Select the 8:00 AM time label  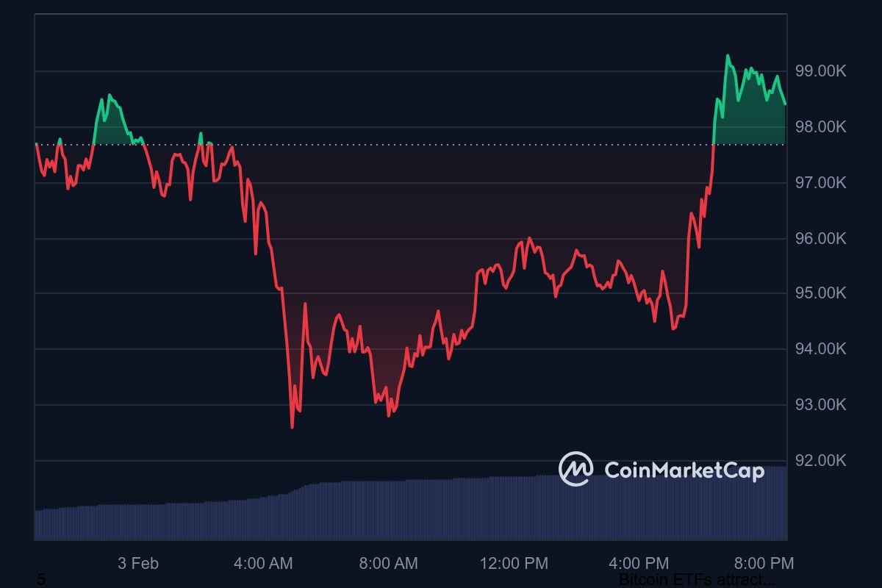[x=388, y=564]
